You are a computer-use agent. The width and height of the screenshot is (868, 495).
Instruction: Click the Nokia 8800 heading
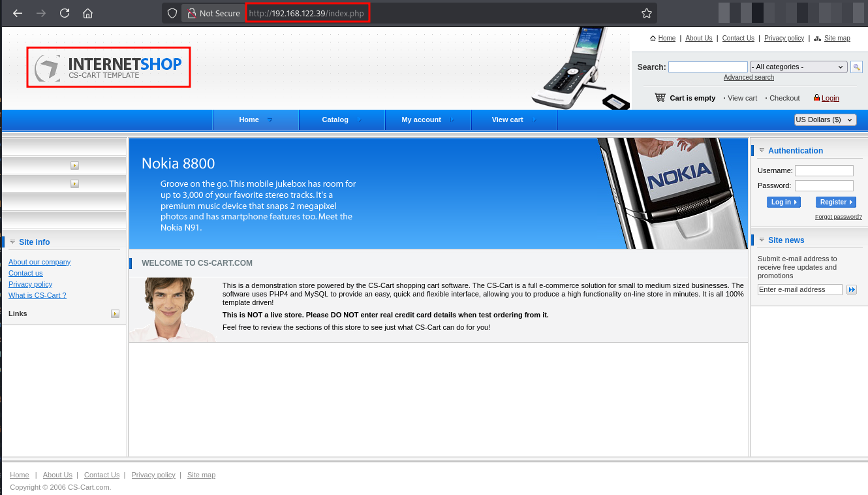(x=178, y=163)
